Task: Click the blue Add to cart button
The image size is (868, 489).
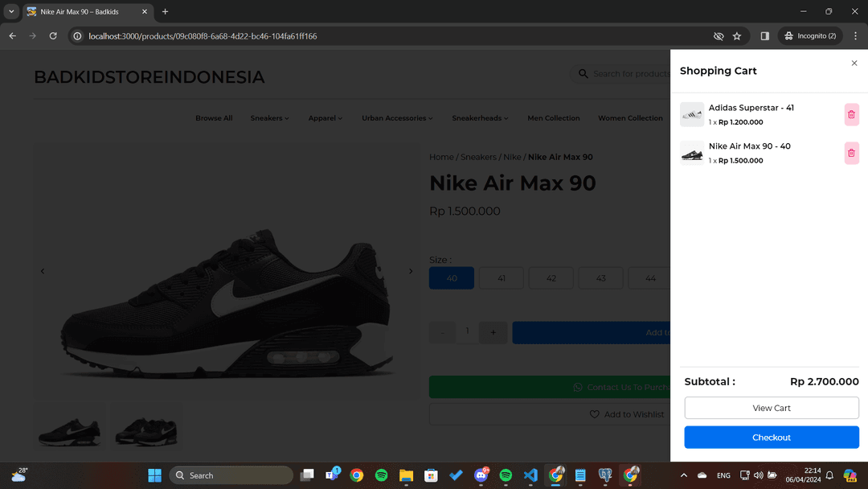Action: click(x=592, y=332)
